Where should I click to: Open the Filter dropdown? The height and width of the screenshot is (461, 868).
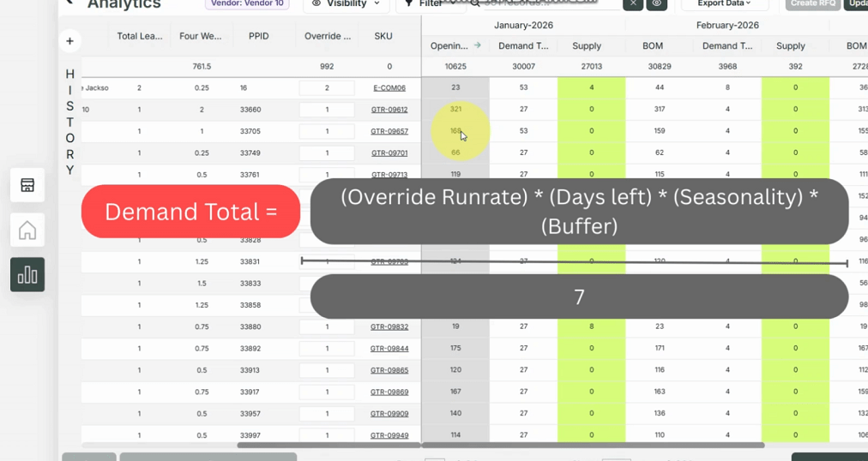427,3
